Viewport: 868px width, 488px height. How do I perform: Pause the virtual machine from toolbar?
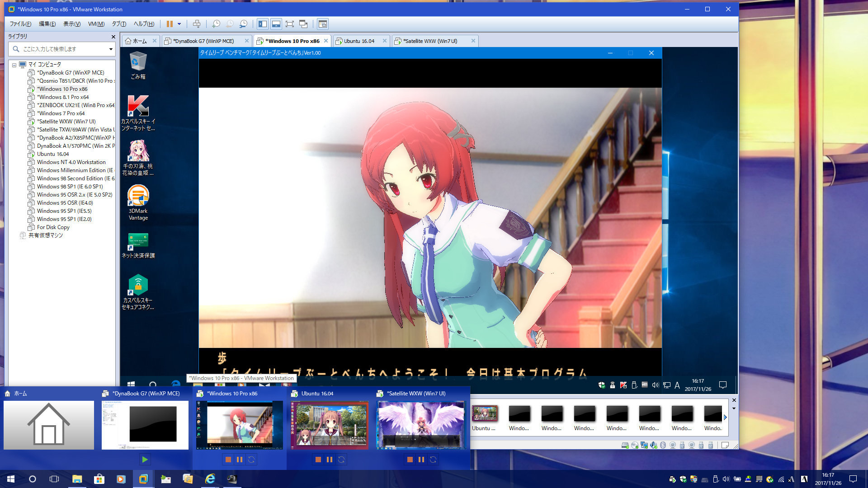point(170,24)
